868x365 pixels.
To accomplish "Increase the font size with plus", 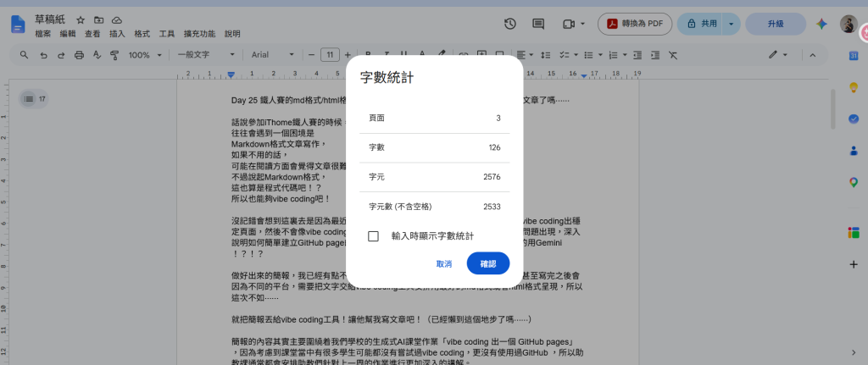I will [348, 55].
